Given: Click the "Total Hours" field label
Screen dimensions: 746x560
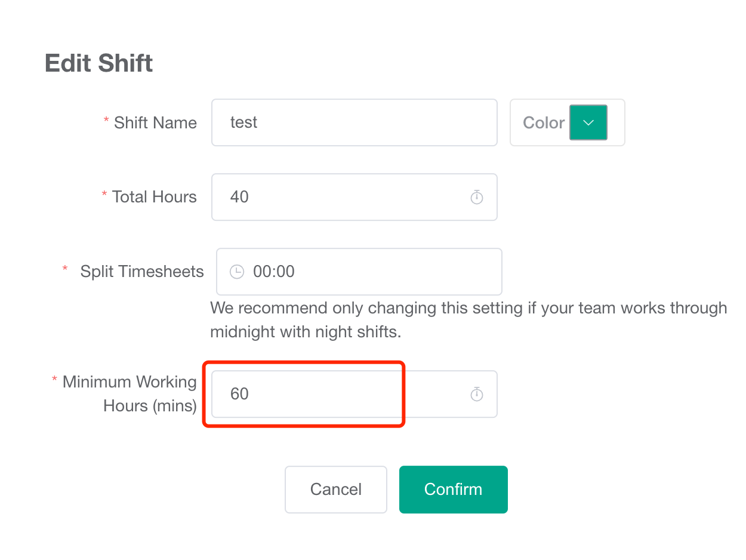Looking at the screenshot, I should [x=154, y=197].
